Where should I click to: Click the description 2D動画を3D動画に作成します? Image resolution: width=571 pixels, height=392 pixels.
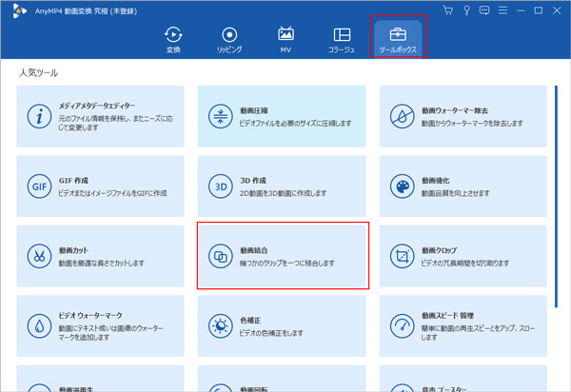[283, 193]
